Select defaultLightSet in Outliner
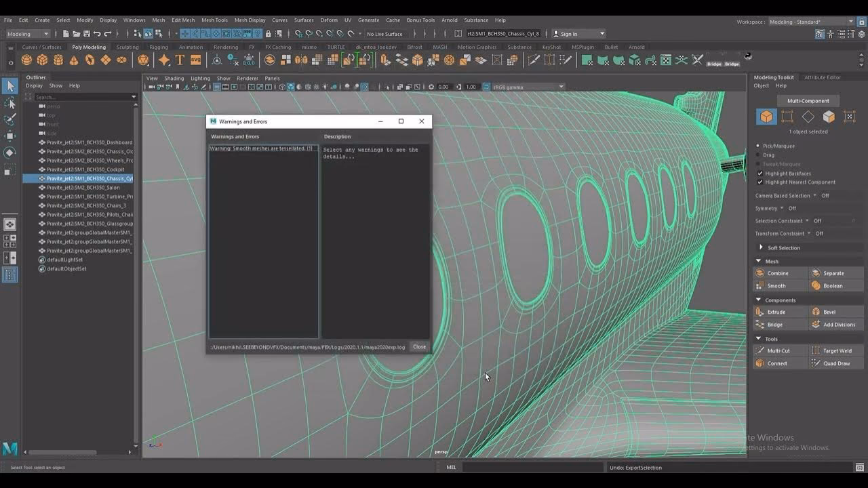This screenshot has height=488, width=868. 64,260
